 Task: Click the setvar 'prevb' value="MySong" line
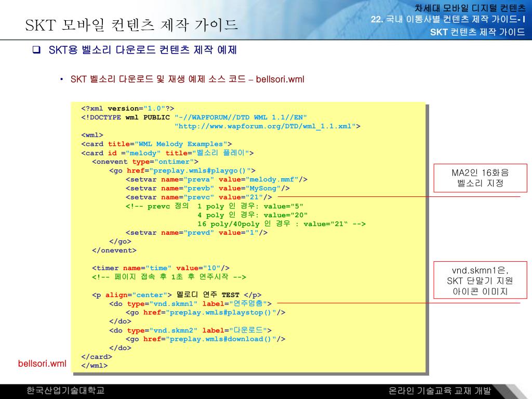click(x=208, y=188)
